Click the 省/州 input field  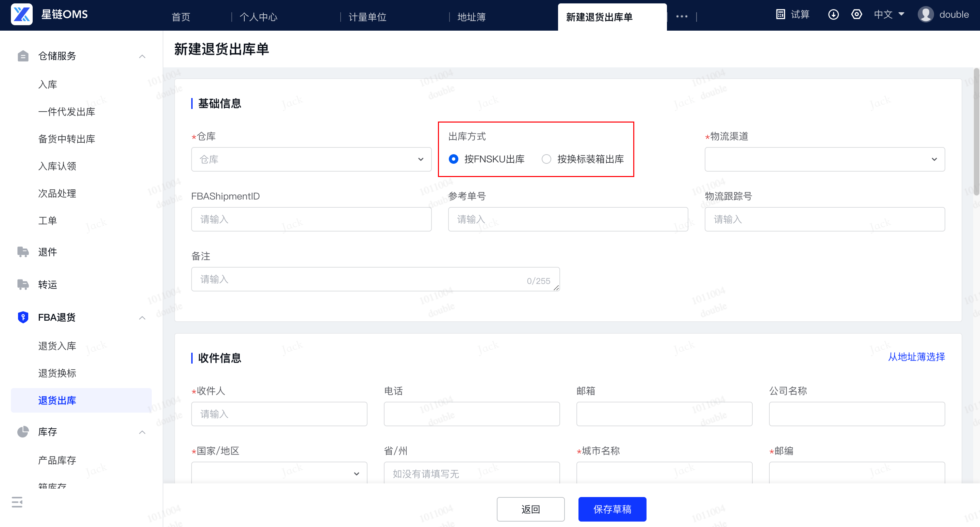click(471, 472)
